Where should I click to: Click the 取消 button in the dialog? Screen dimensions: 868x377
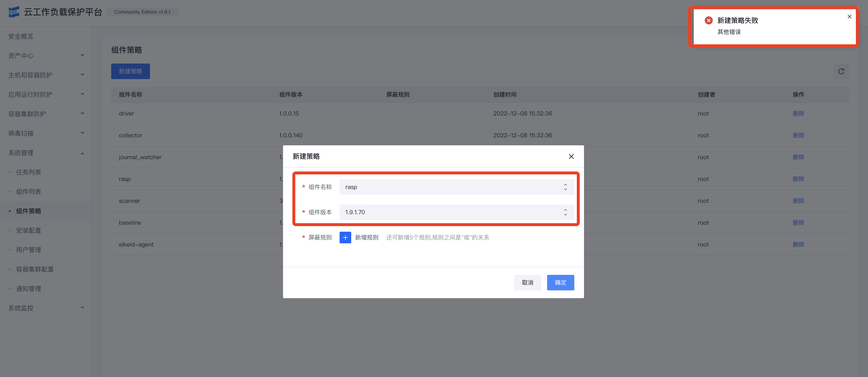tap(527, 282)
